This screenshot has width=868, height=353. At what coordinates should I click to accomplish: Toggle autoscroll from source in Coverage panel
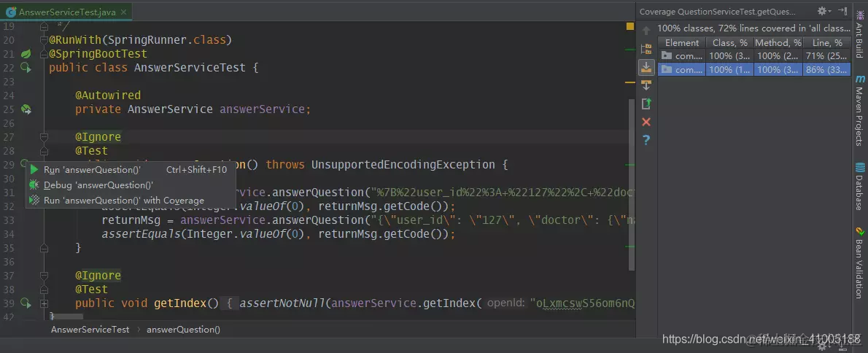(x=646, y=85)
